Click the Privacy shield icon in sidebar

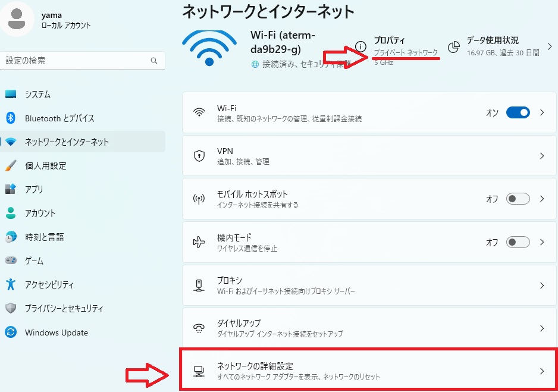coord(11,308)
